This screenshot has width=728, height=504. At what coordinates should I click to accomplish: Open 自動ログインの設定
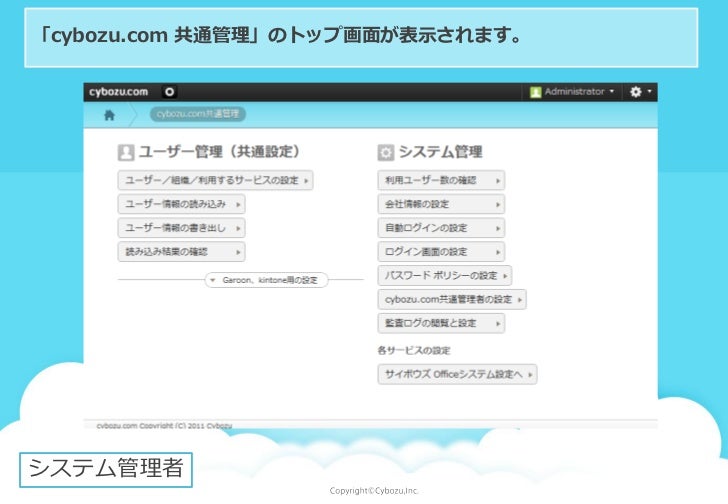[441, 228]
